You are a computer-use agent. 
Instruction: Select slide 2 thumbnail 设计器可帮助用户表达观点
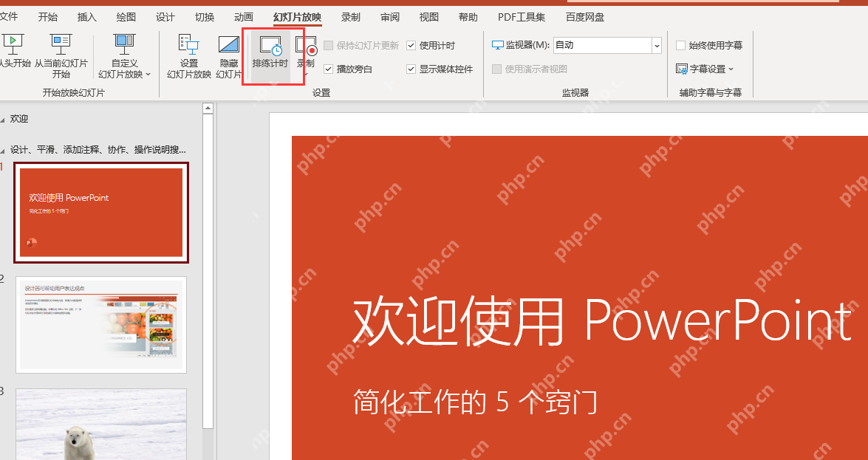101,325
